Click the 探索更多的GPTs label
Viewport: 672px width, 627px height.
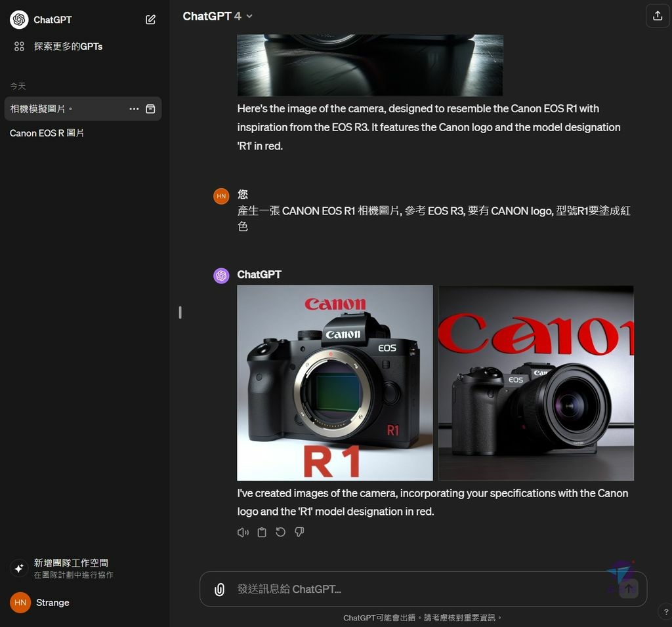[x=68, y=47]
